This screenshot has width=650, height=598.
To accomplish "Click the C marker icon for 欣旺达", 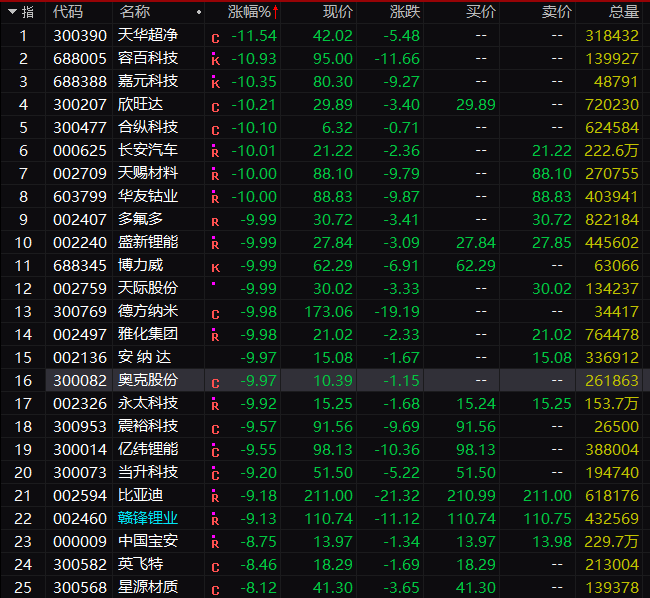I will point(215,107).
